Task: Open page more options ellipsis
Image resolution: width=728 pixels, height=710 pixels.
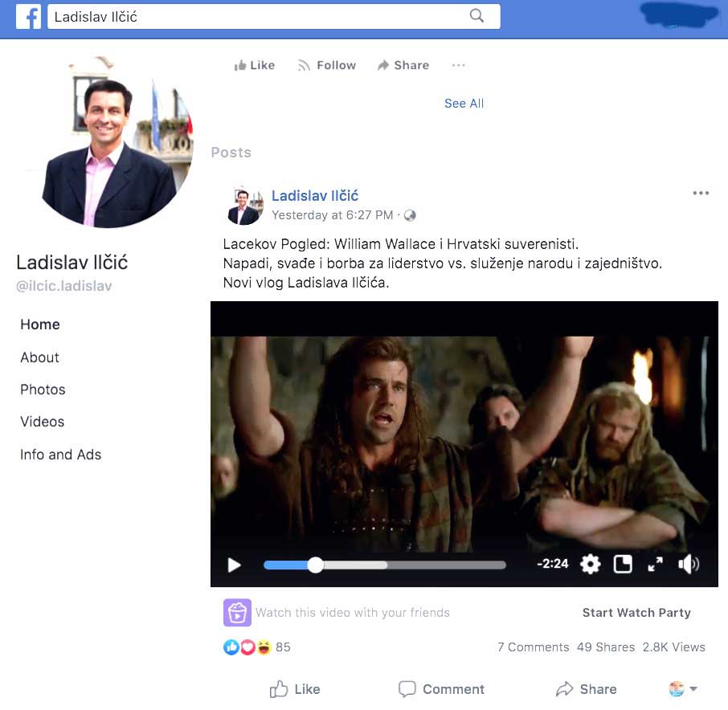Action: pos(458,66)
